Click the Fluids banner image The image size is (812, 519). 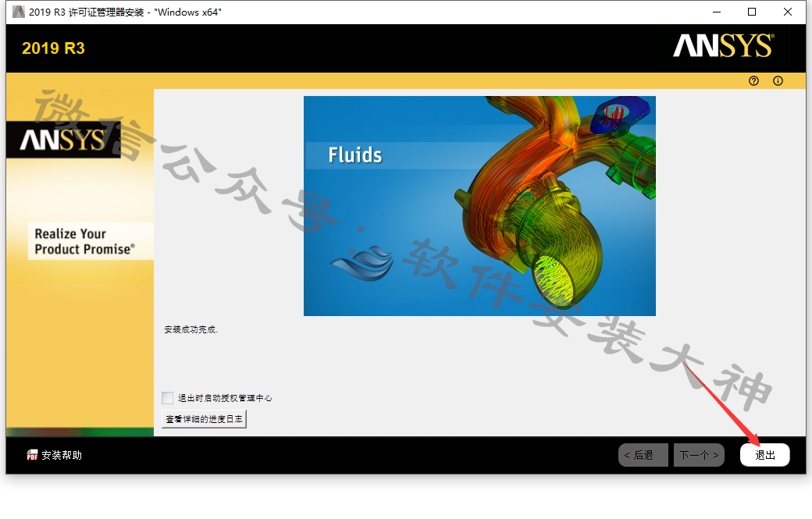(479, 206)
